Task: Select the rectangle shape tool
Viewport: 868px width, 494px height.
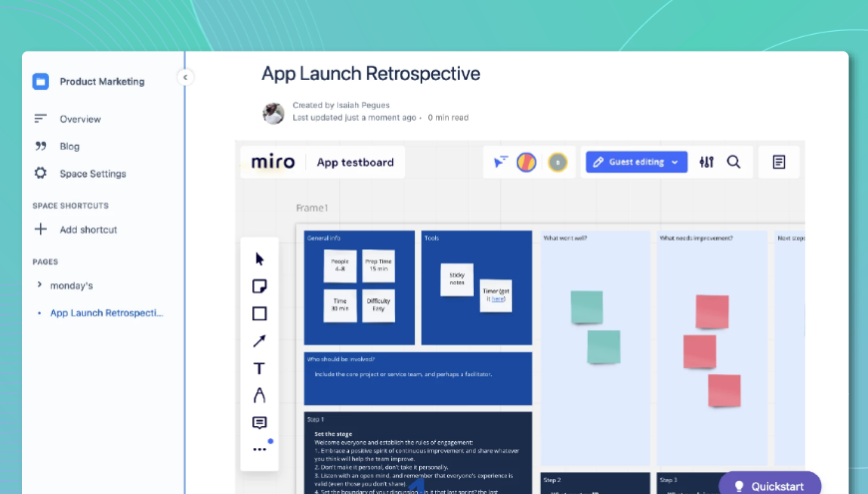Action: (x=259, y=313)
